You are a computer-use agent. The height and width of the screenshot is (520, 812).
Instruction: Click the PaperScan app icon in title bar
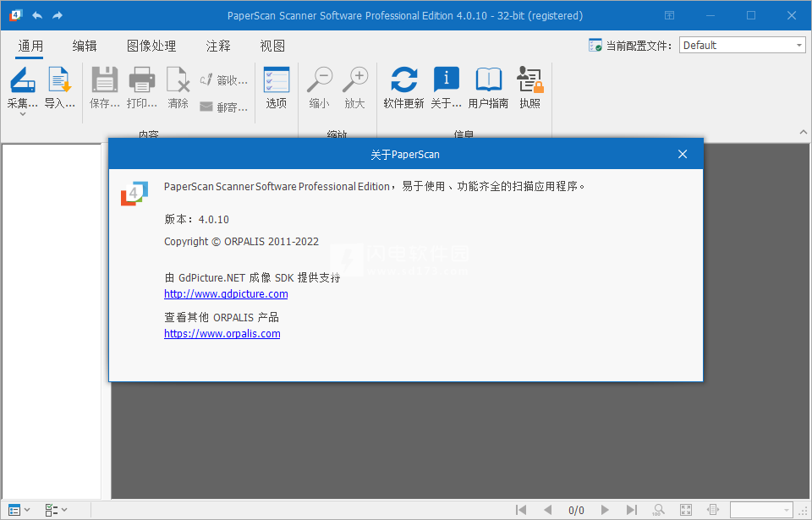click(15, 15)
